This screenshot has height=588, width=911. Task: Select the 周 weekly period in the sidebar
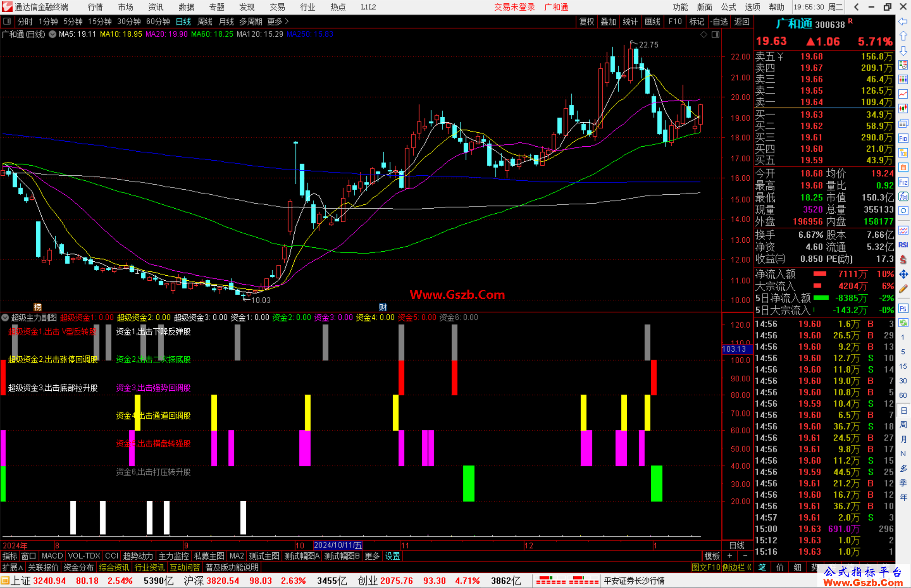tap(903, 425)
